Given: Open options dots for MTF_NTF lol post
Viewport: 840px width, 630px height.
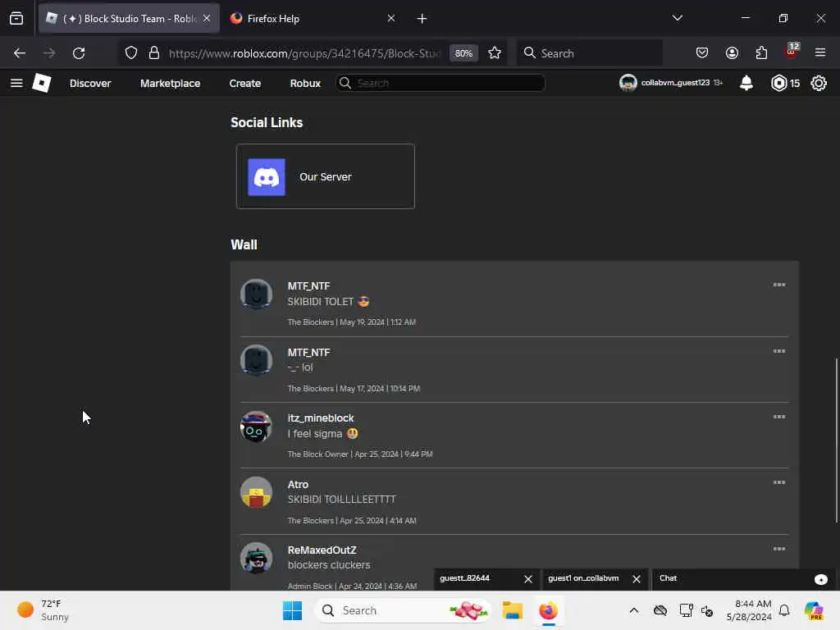Looking at the screenshot, I should pos(779,351).
